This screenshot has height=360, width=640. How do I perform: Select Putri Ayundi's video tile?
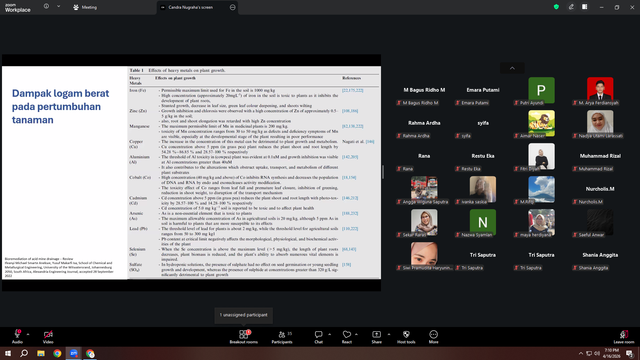pos(541,91)
